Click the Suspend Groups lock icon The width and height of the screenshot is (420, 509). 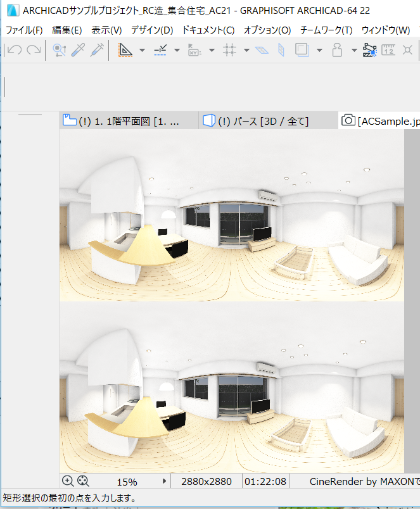click(337, 50)
